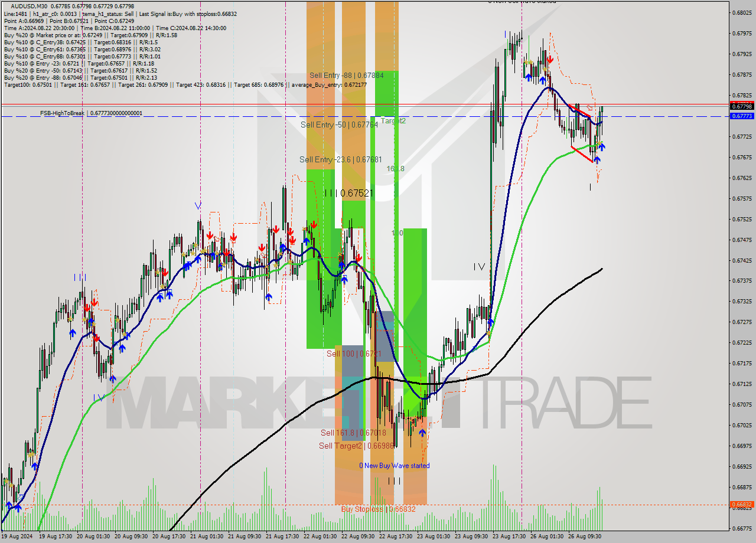
Task: Select the 'Sell 161.8 | 0.67018' label
Action: pyautogui.click(x=353, y=433)
